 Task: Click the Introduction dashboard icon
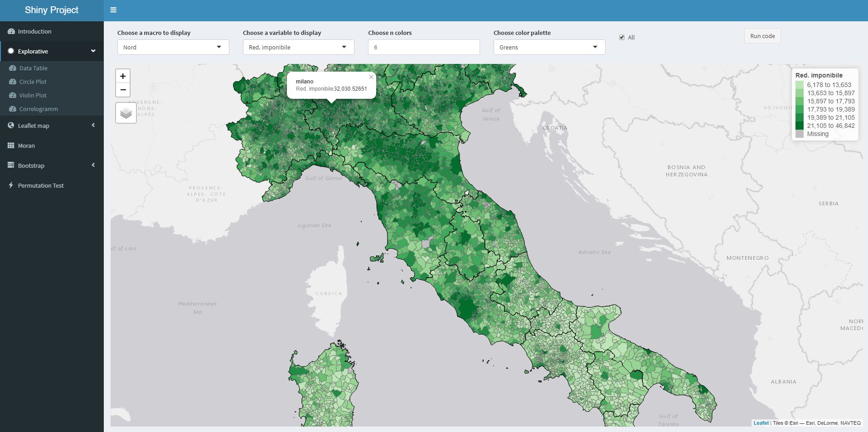point(11,31)
